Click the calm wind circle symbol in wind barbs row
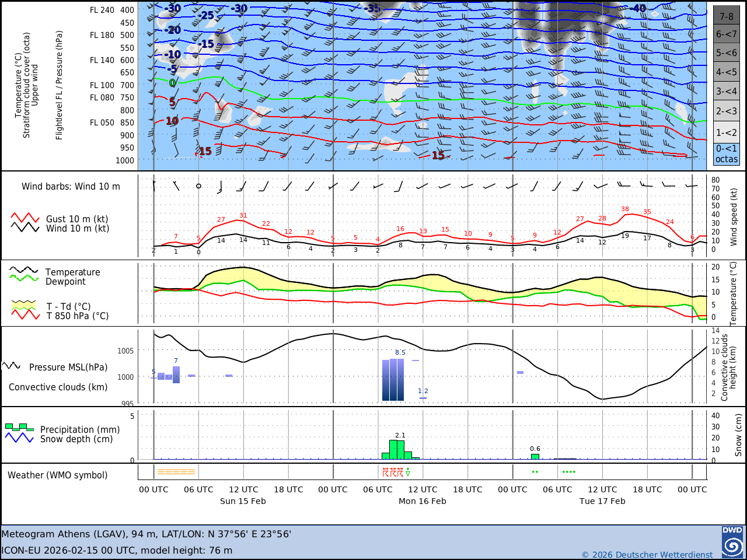 point(198,186)
